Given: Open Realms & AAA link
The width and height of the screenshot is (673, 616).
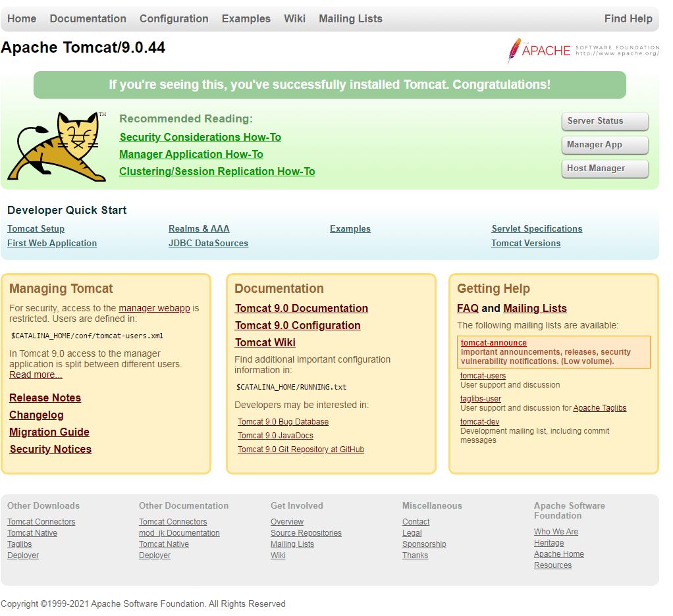Looking at the screenshot, I should point(199,228).
